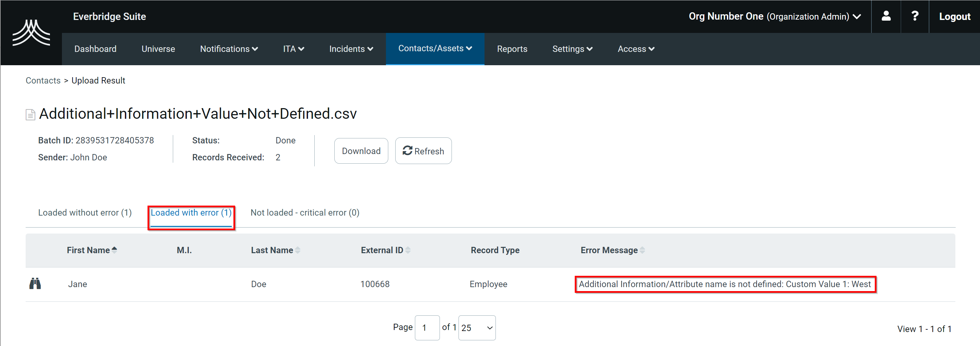Toggle sort order on First Name column
This screenshot has height=346, width=980.
[x=115, y=250]
